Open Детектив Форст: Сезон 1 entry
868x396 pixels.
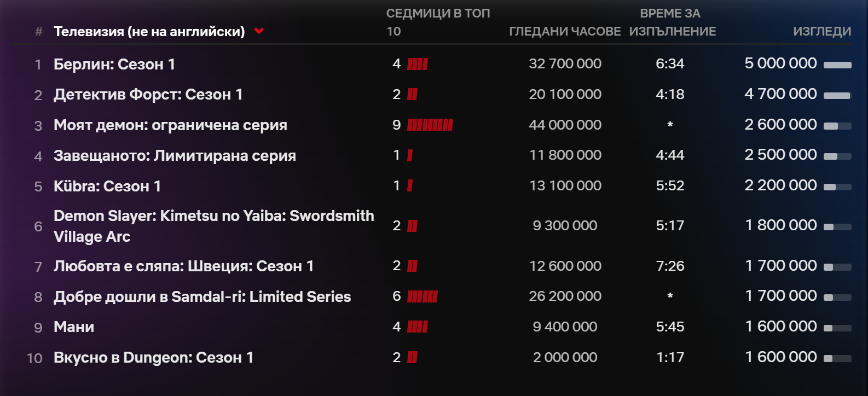click(148, 95)
